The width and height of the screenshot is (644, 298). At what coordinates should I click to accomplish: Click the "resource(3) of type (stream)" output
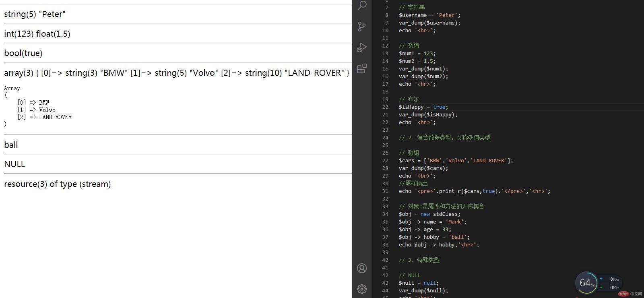tap(57, 184)
